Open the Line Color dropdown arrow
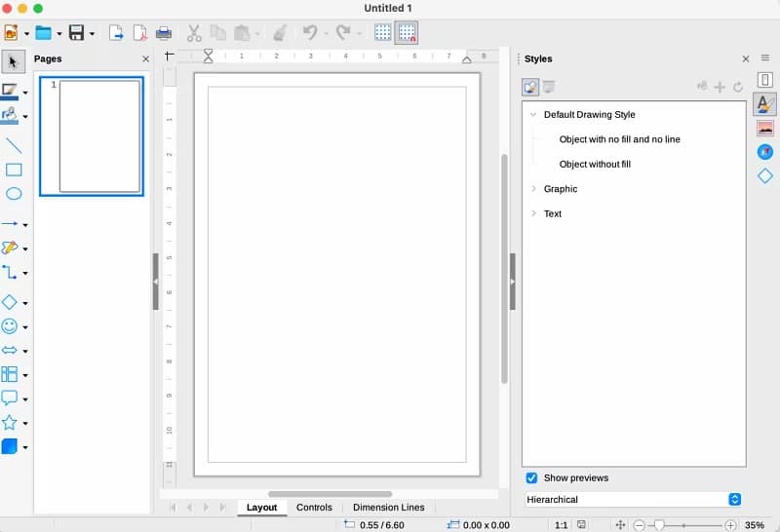This screenshot has height=532, width=780. [25, 93]
